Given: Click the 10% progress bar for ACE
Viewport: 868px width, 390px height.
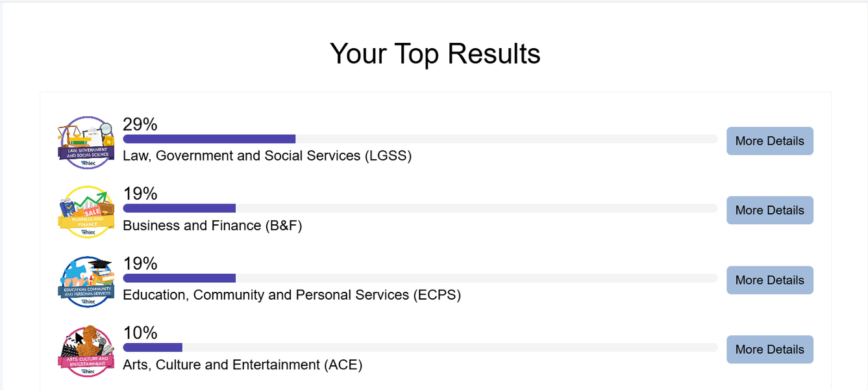Looking at the screenshot, I should point(420,348).
